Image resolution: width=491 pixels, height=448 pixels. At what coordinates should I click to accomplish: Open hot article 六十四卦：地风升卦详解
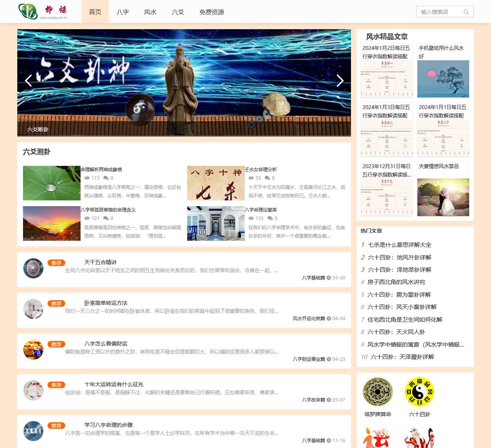tap(400, 257)
